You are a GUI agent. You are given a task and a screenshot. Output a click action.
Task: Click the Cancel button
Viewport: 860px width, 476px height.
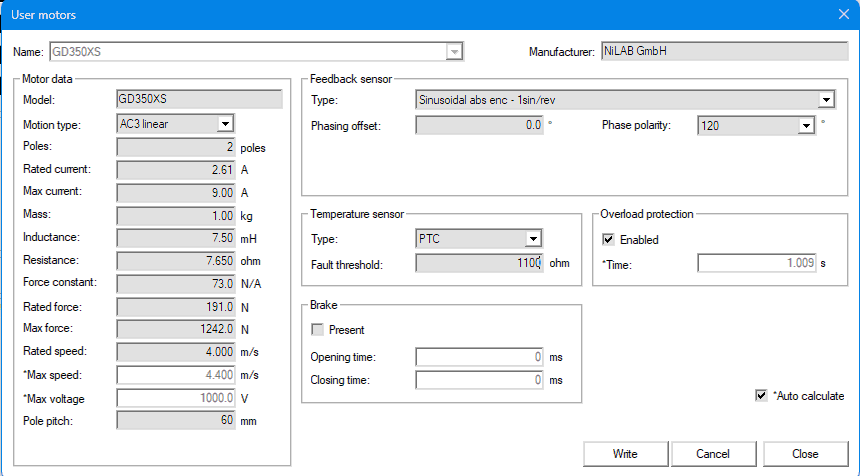713,454
